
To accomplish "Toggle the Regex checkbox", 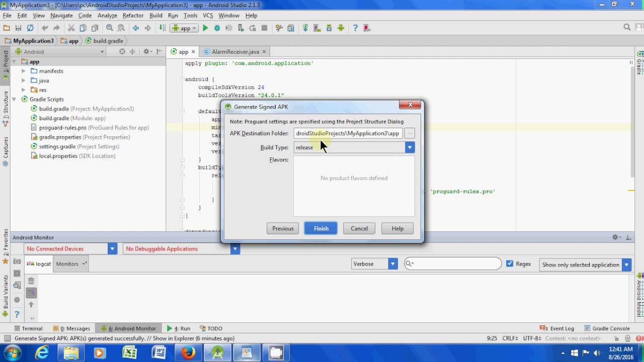I will tap(510, 263).
